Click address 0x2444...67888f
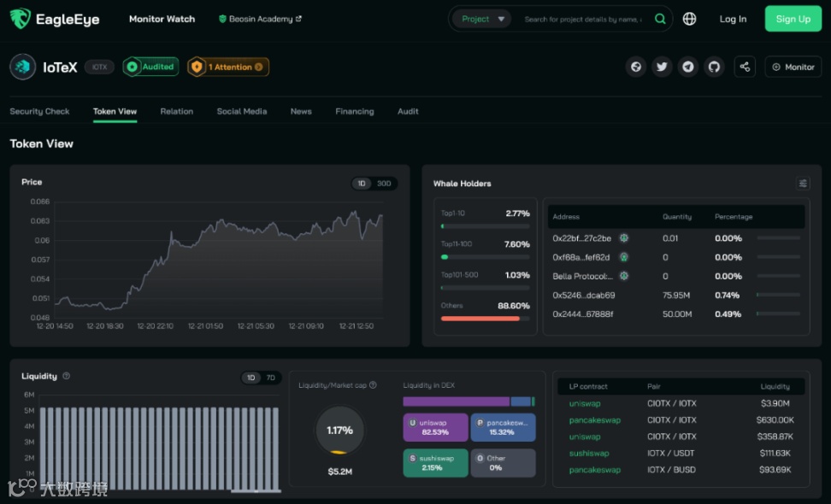Screen dimensions: 831x504 [x=582, y=314]
